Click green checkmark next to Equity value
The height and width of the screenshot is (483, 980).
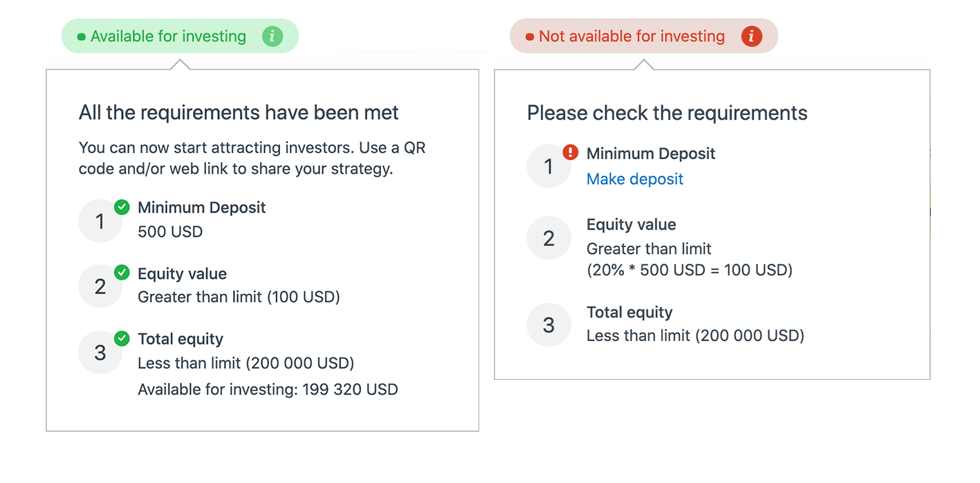pos(122,273)
